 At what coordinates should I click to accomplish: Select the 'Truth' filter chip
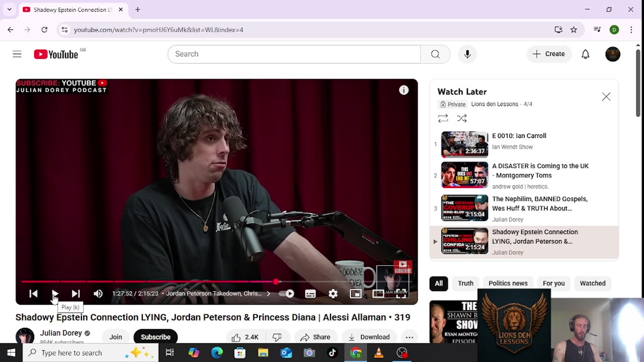(465, 283)
